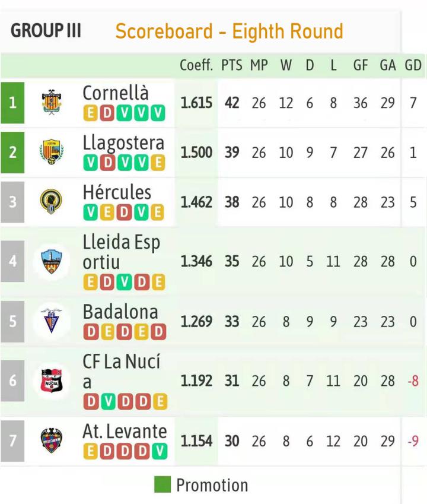Screen dimensions: 427x504
Task: Open the Hércules team name link
Action: (117, 192)
